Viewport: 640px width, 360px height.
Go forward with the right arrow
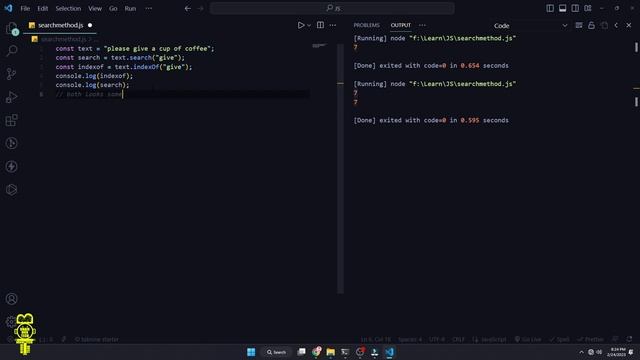coord(200,8)
